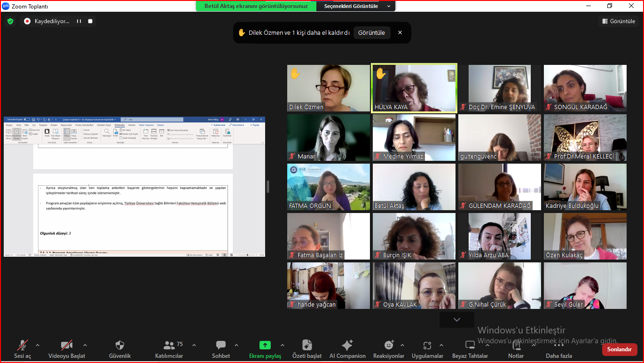The image size is (644, 363).
Task: Open the Reaksiyonlar emoji icon
Action: pyautogui.click(x=389, y=346)
